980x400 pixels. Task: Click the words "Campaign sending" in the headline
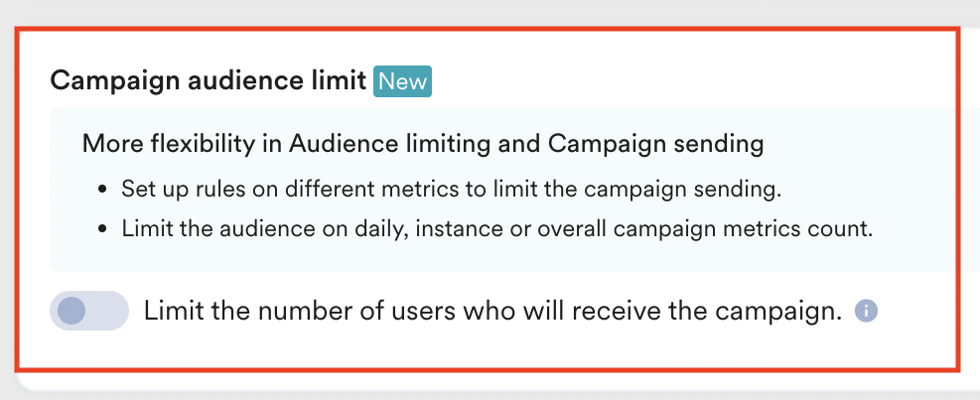(655, 144)
